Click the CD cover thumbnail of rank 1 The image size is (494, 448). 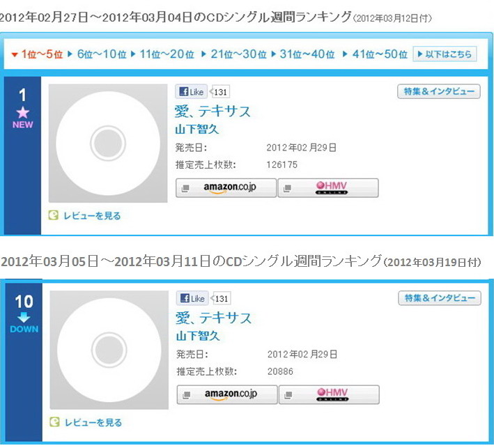point(108,143)
